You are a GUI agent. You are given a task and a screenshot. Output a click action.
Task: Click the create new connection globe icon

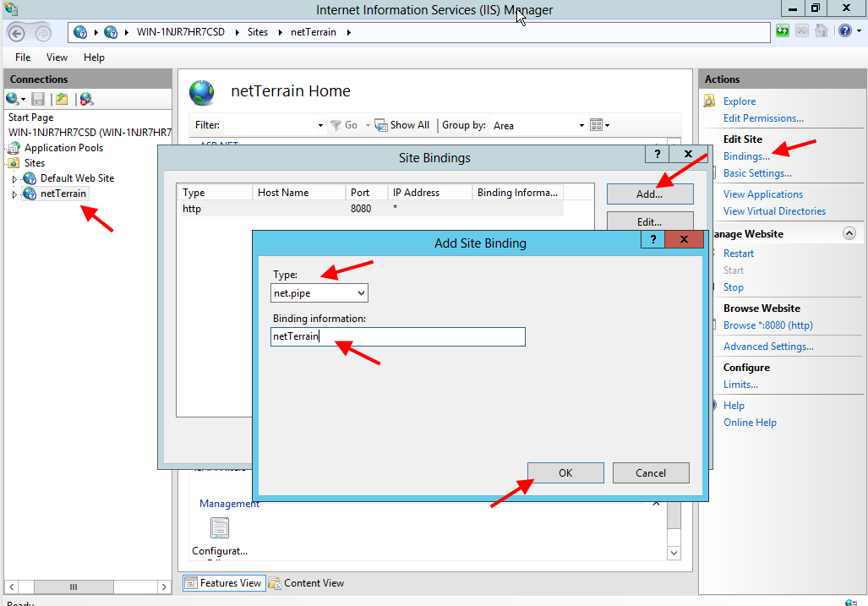pos(14,99)
